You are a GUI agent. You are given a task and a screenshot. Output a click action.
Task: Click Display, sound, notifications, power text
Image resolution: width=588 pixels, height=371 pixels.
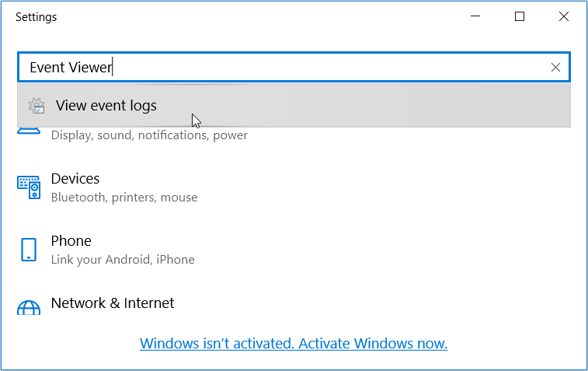coord(149,135)
